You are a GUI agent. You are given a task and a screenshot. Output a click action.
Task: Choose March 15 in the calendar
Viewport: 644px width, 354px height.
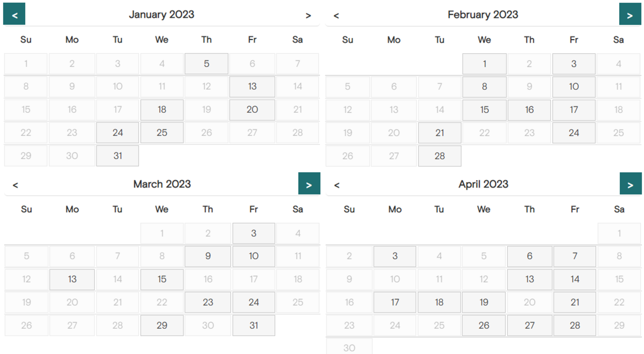162,279
